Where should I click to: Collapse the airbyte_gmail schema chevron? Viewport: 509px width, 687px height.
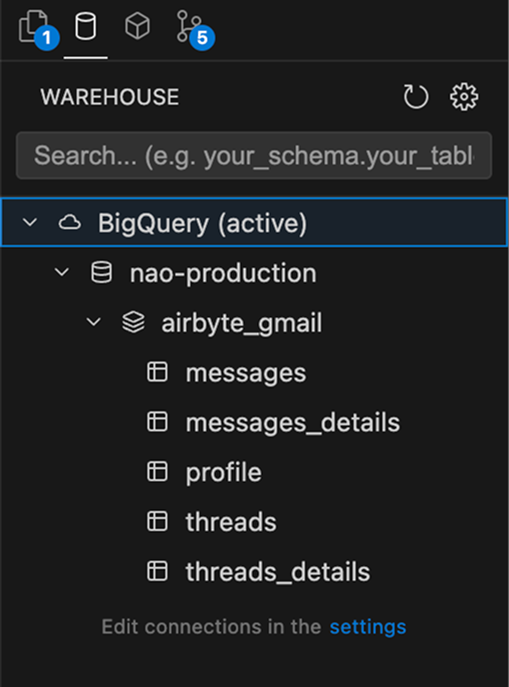(94, 322)
